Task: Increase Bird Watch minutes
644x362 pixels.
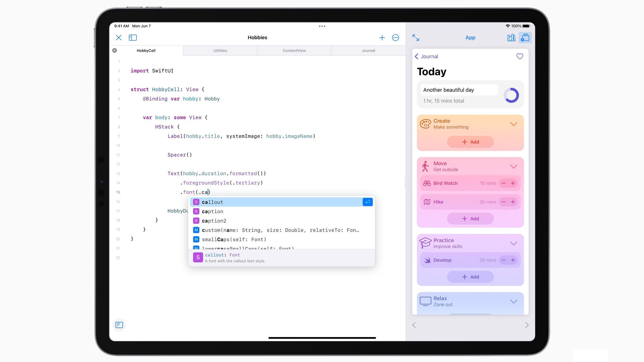Action: (513, 183)
